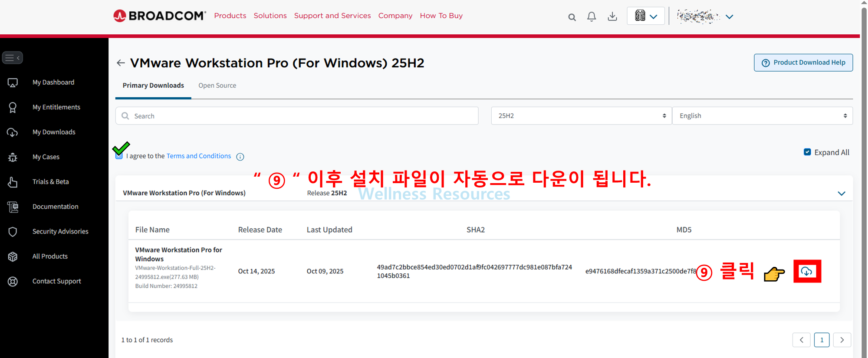Open notifications bell icon
Image resolution: width=868 pixels, height=358 pixels.
pos(592,16)
